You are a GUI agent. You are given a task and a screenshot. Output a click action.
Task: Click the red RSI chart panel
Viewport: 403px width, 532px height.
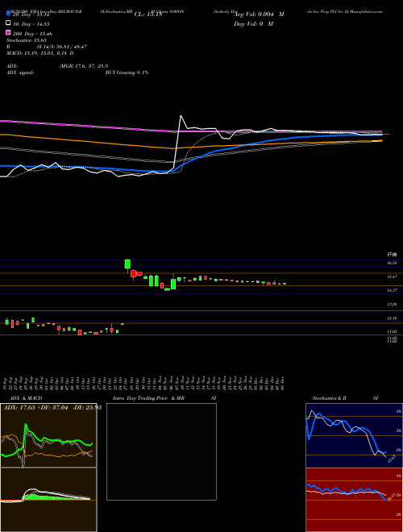tap(354, 500)
